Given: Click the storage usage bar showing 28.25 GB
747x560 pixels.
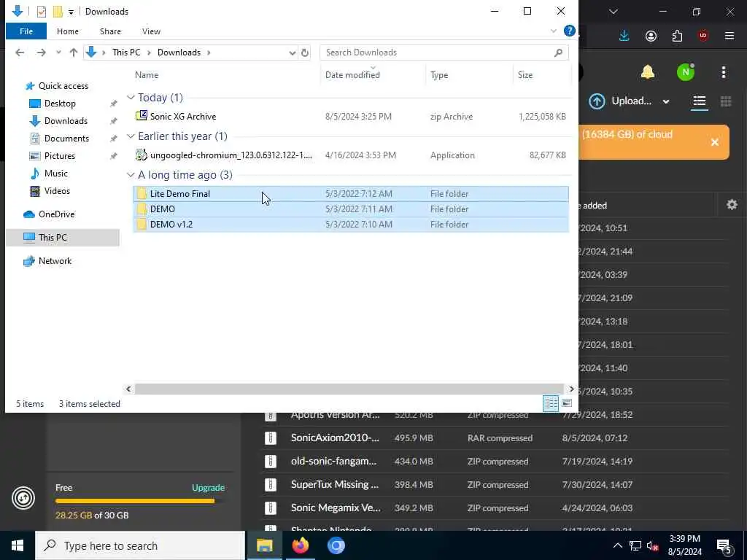Looking at the screenshot, I should tap(141, 501).
